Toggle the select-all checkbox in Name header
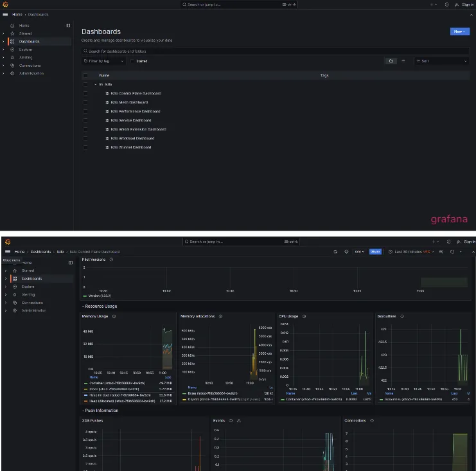The width and height of the screenshot is (476, 471). (85, 75)
